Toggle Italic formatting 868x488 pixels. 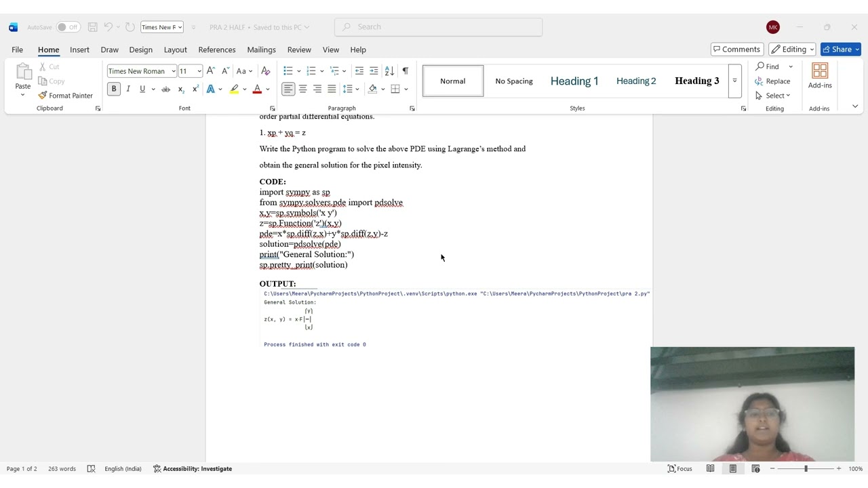(128, 89)
